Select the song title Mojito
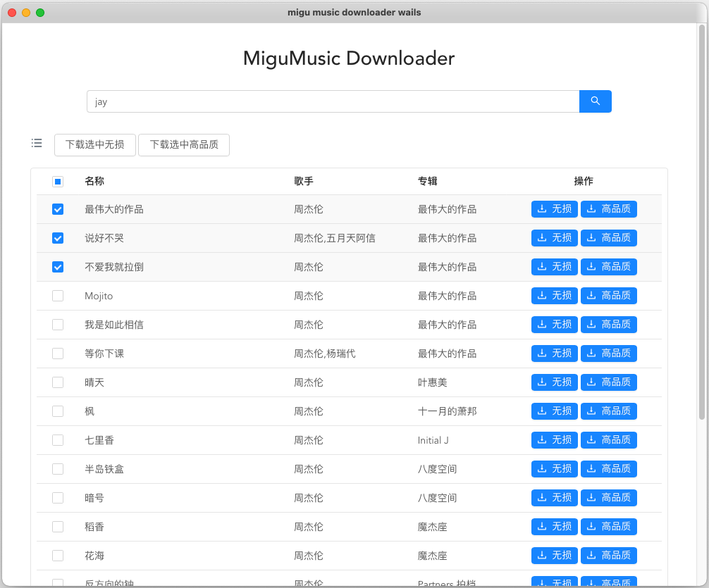The height and width of the screenshot is (588, 709). (x=99, y=296)
